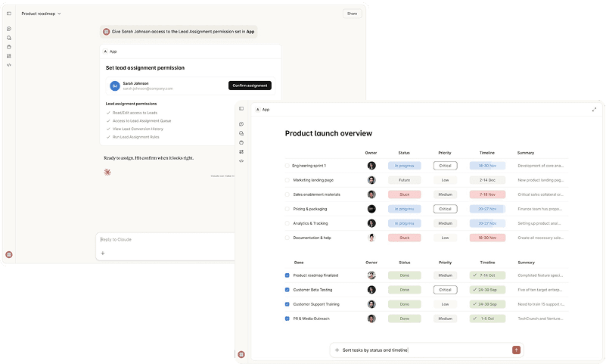The height and width of the screenshot is (364, 606).
Task: Change Critical priority of Engineering sprint 1
Action: [x=445, y=166]
